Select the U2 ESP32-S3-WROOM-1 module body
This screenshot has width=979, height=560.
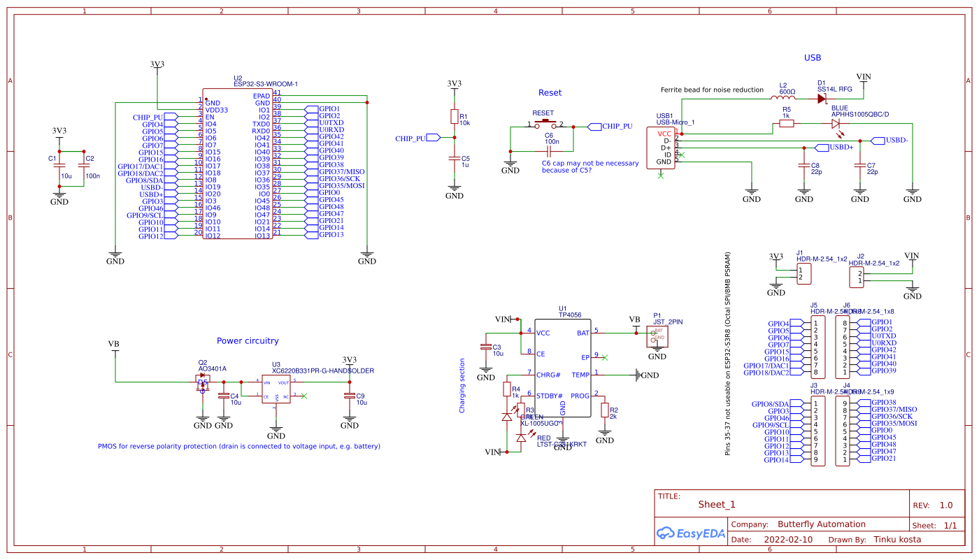[x=237, y=163]
